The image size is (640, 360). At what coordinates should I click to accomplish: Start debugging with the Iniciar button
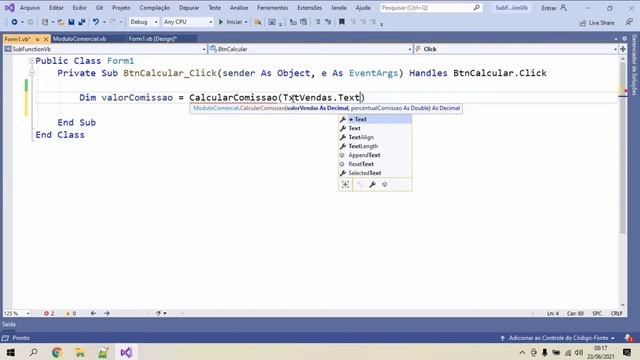point(231,22)
